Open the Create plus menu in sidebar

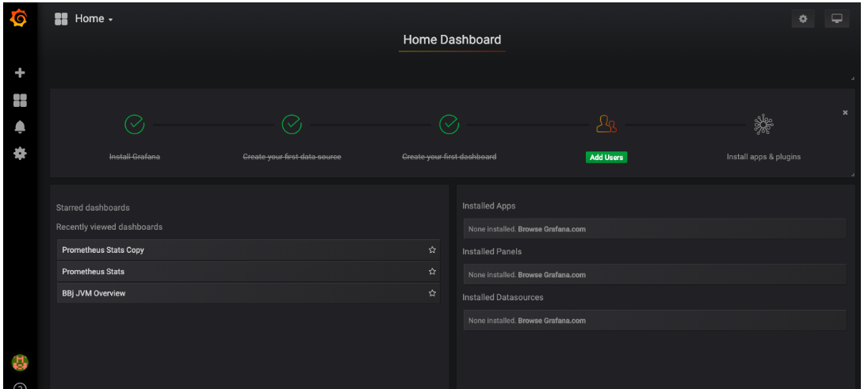tap(20, 73)
